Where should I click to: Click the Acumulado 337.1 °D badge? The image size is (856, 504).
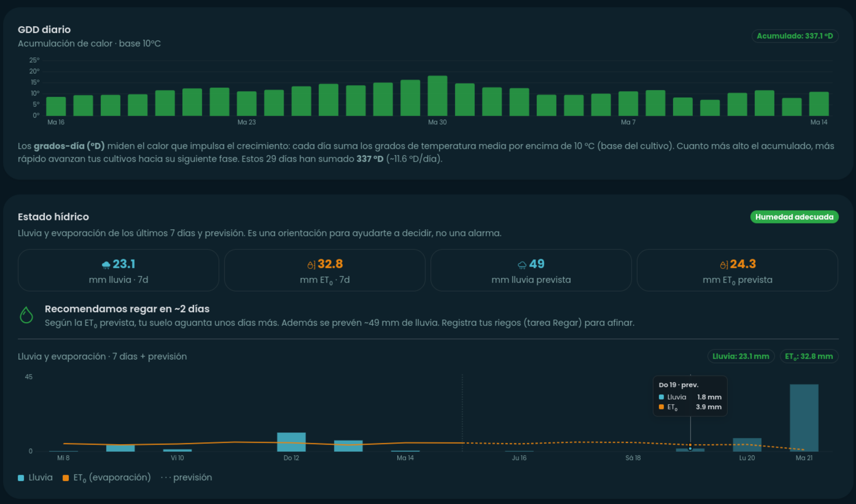click(x=794, y=36)
